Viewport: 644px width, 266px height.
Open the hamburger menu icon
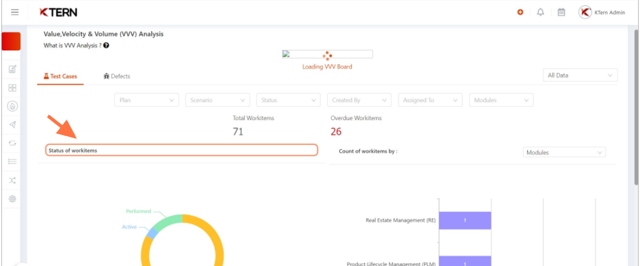tap(15, 13)
